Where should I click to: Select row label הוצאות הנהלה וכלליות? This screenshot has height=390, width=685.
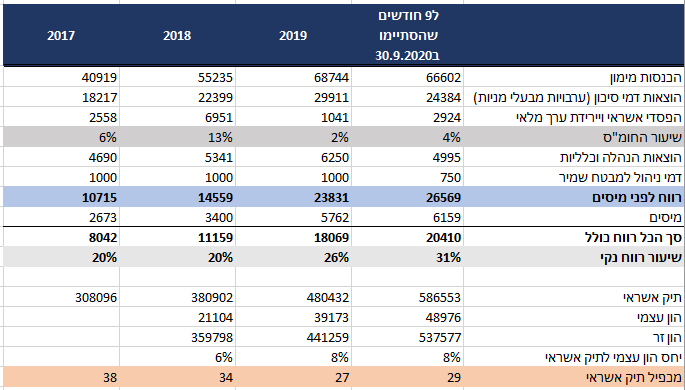coord(621,158)
